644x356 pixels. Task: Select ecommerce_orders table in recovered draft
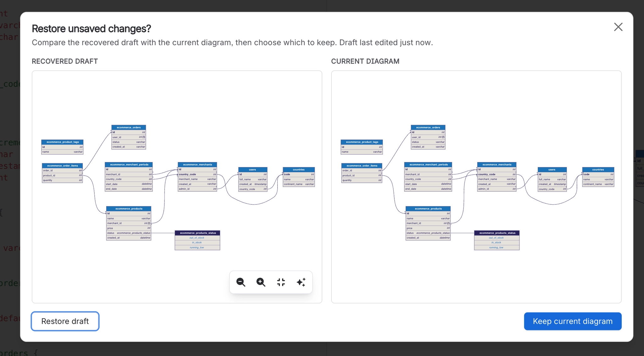coord(129,137)
